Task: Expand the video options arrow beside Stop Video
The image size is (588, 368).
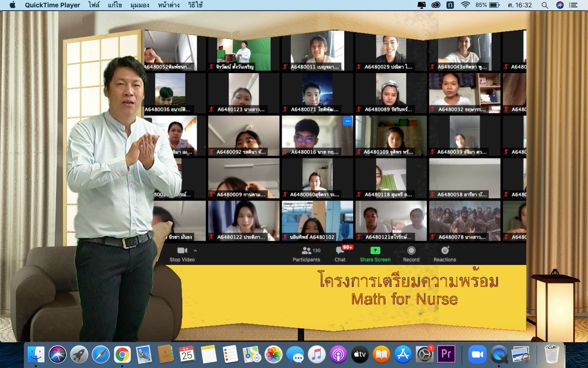Action: (x=195, y=251)
